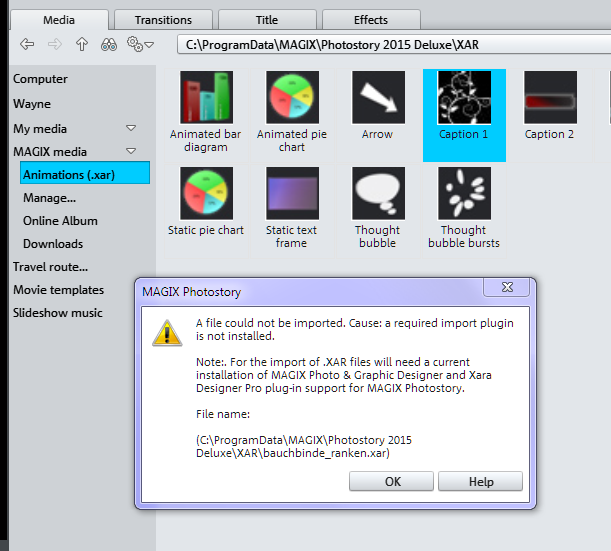The image size is (611, 551).
Task: Move up one folder level
Action: point(82,44)
